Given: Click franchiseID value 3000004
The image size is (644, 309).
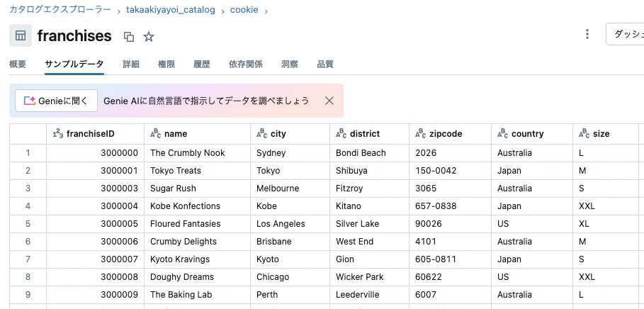Looking at the screenshot, I should (x=95, y=206).
